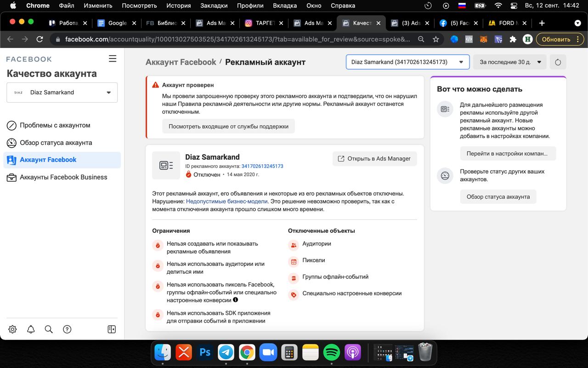This screenshot has width=588, height=368.
Task: Select 'Проблемы с аккаунтом' in the sidebar
Action: (x=62, y=125)
